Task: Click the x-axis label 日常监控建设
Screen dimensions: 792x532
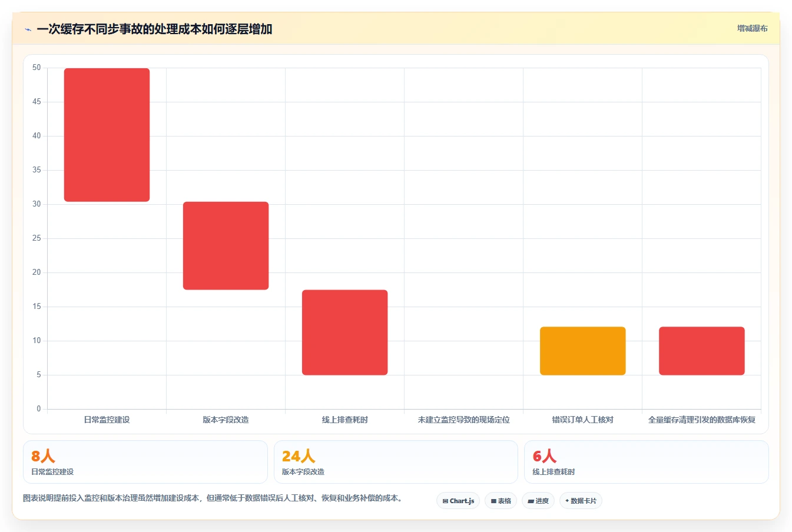Action: coord(107,420)
